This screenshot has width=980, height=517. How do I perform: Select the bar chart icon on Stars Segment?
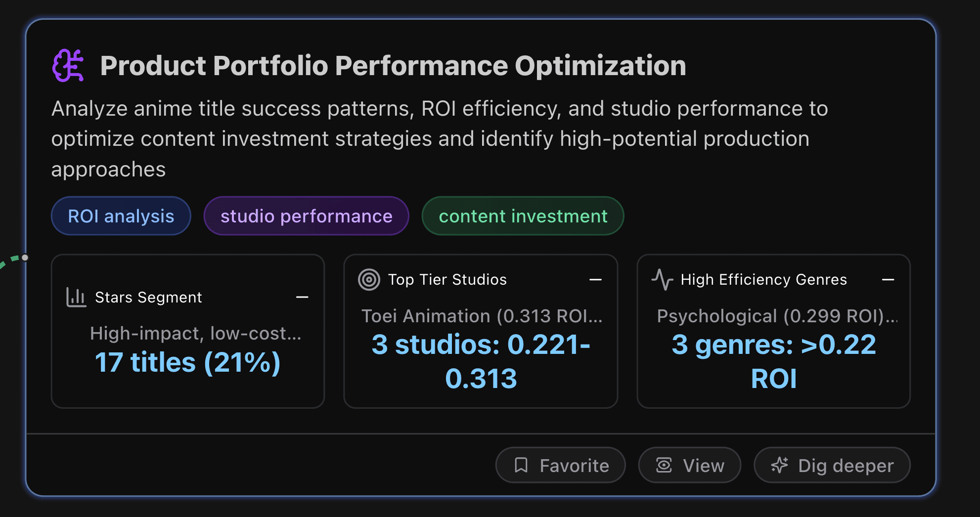(76, 297)
